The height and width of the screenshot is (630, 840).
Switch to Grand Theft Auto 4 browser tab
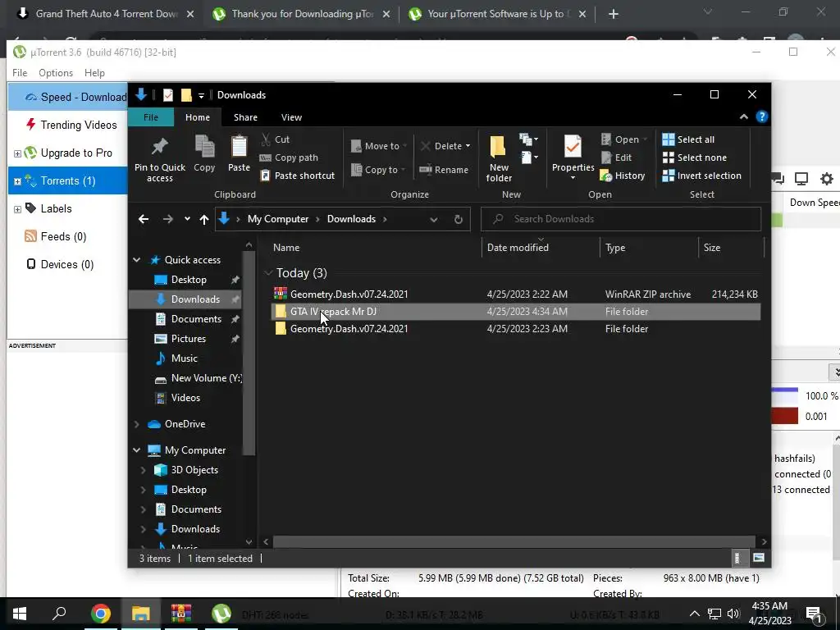point(104,14)
